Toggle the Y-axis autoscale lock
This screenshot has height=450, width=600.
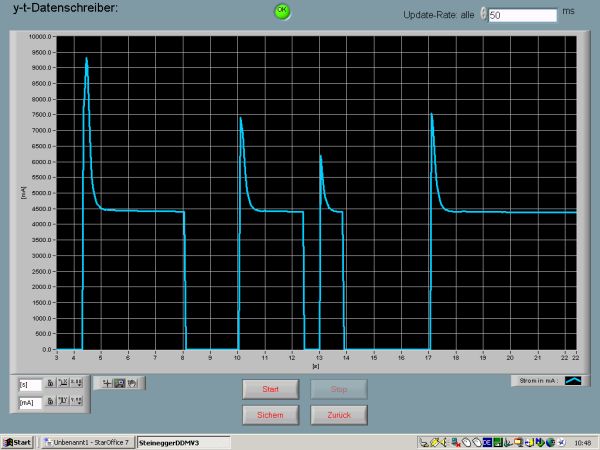click(x=51, y=401)
